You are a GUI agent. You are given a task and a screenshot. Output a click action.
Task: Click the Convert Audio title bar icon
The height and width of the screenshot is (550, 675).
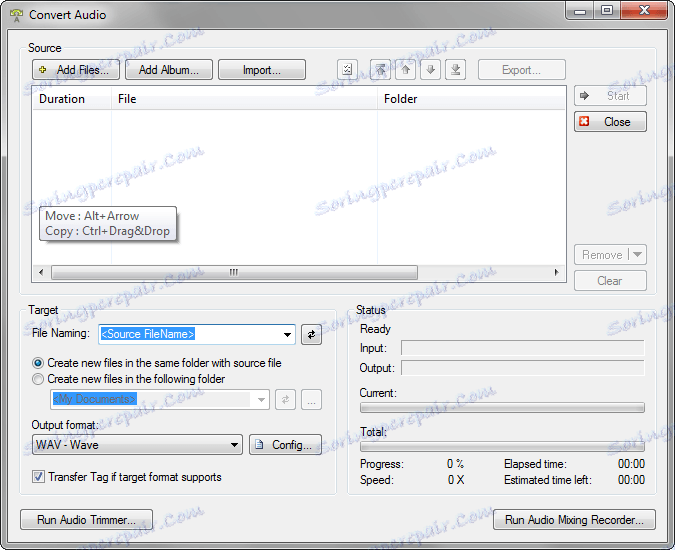point(16,15)
